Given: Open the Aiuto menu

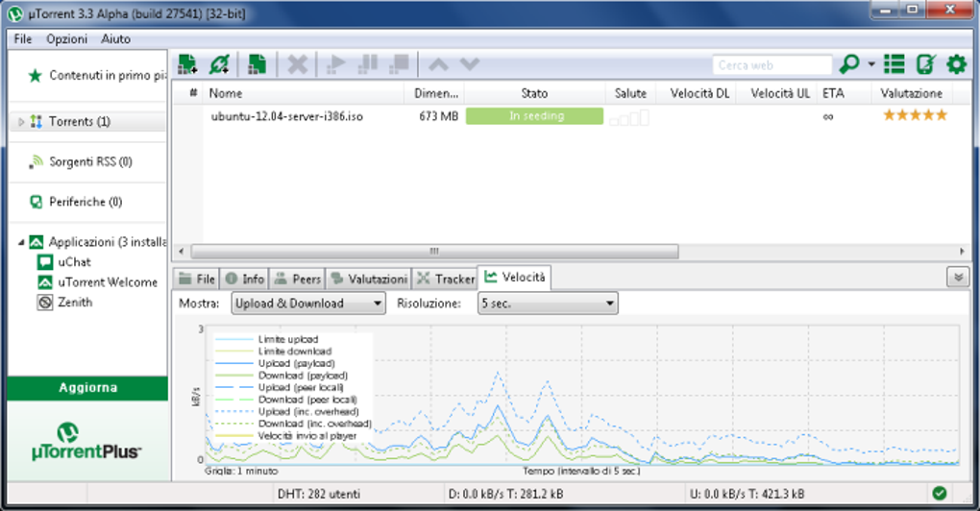Looking at the screenshot, I should tap(115, 38).
